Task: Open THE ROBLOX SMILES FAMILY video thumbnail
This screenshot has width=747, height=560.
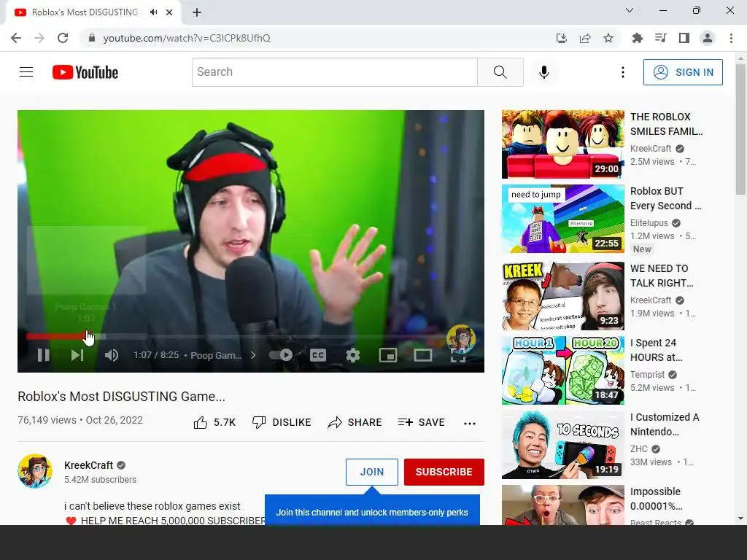Action: coord(562,144)
